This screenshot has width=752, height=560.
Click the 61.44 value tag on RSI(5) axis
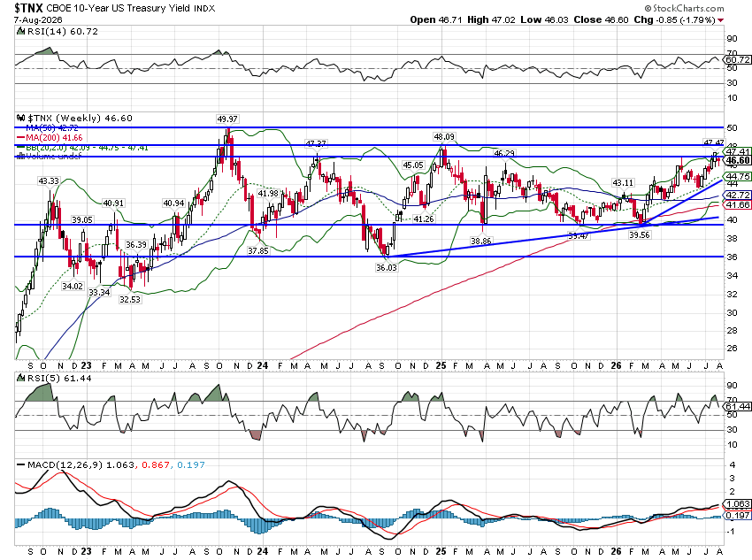point(737,407)
